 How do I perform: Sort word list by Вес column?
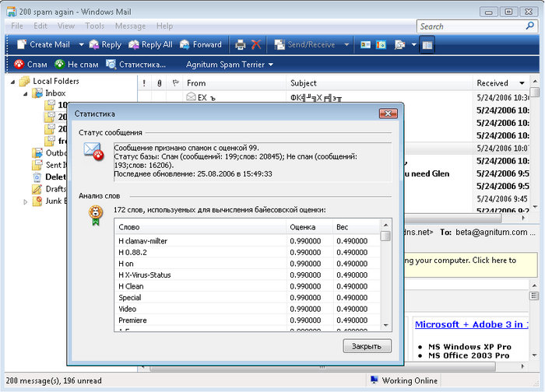(357, 227)
